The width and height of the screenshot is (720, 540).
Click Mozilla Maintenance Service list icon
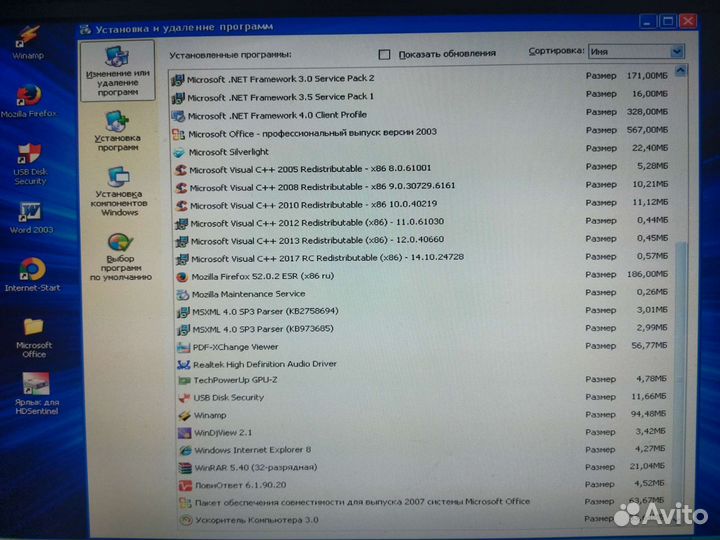pyautogui.click(x=183, y=294)
